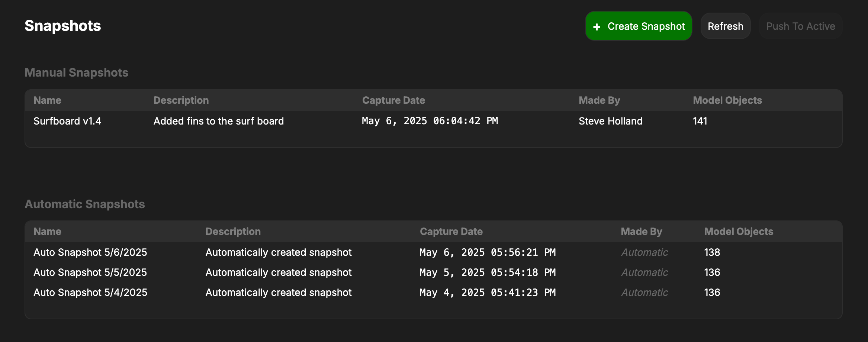
Task: Select Auto Snapshot 5/6/2025 row
Action: pyautogui.click(x=434, y=252)
